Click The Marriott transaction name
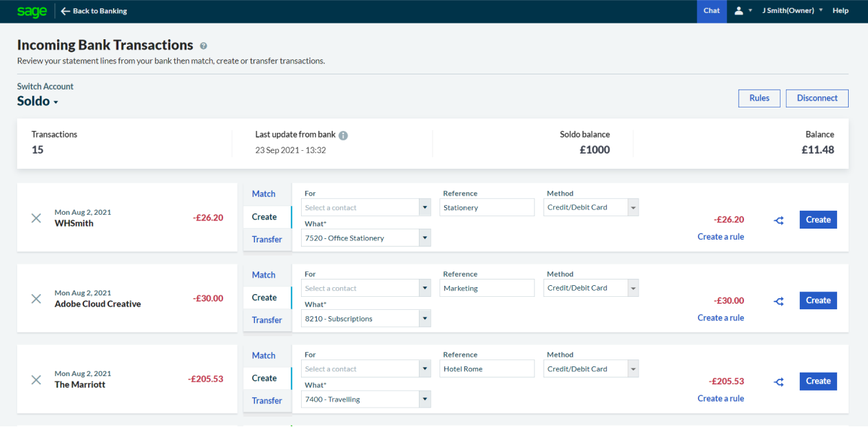This screenshot has height=427, width=868. pos(80,384)
